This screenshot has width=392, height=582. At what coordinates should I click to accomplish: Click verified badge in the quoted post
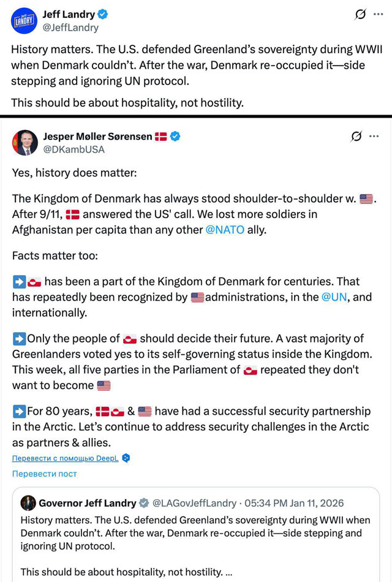coord(144,503)
